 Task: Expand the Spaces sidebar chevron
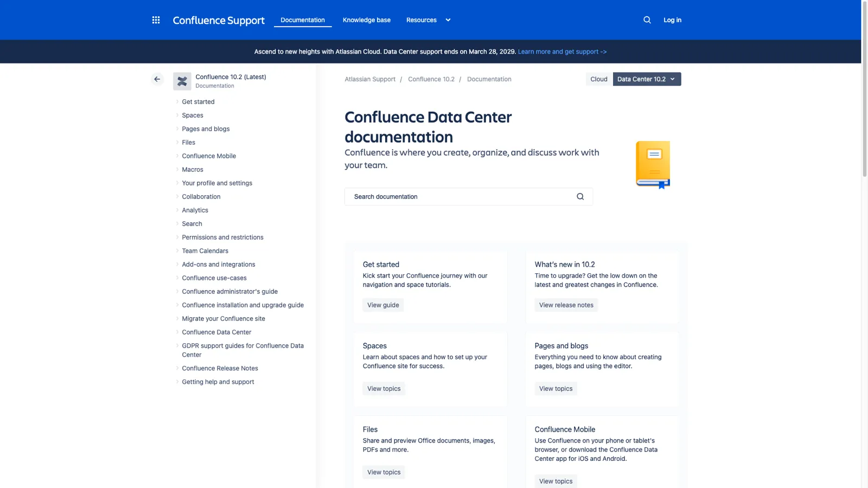coord(177,115)
